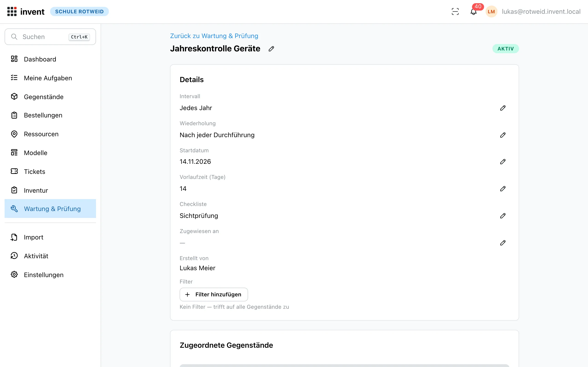Image resolution: width=588 pixels, height=367 pixels.
Task: Edit the Jahreskontrolle Geräte title pencil icon
Action: 271,49
